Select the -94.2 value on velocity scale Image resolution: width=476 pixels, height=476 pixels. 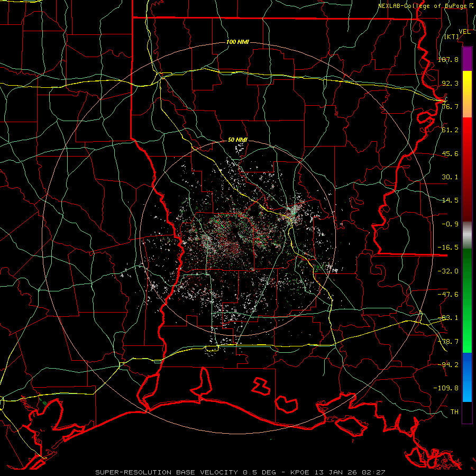click(448, 364)
